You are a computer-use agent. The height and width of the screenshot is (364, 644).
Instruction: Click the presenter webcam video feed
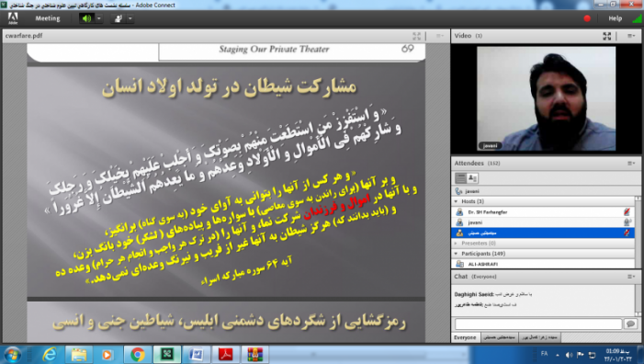547,98
